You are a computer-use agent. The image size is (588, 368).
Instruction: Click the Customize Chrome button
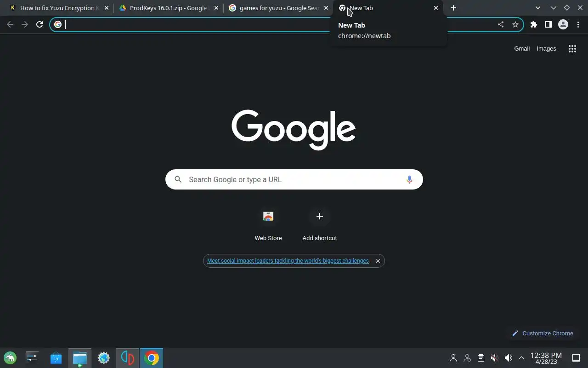click(x=543, y=333)
